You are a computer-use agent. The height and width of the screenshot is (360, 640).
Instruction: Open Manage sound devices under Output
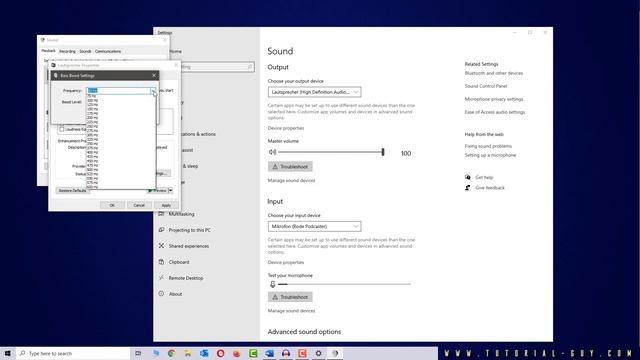pos(291,180)
